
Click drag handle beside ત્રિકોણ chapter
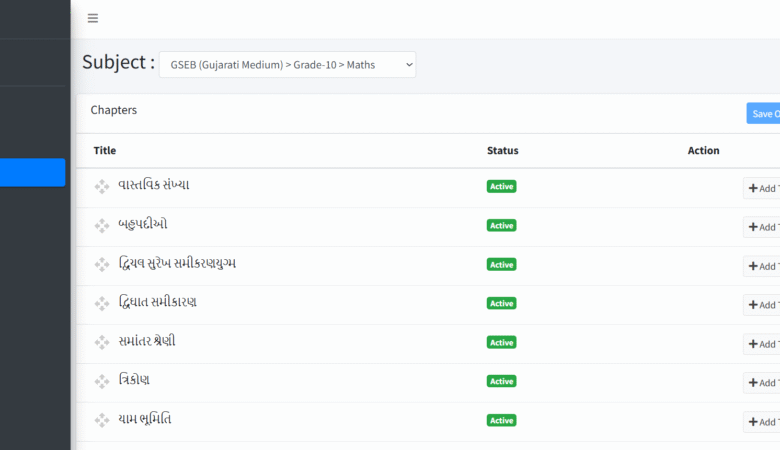pyautogui.click(x=102, y=382)
